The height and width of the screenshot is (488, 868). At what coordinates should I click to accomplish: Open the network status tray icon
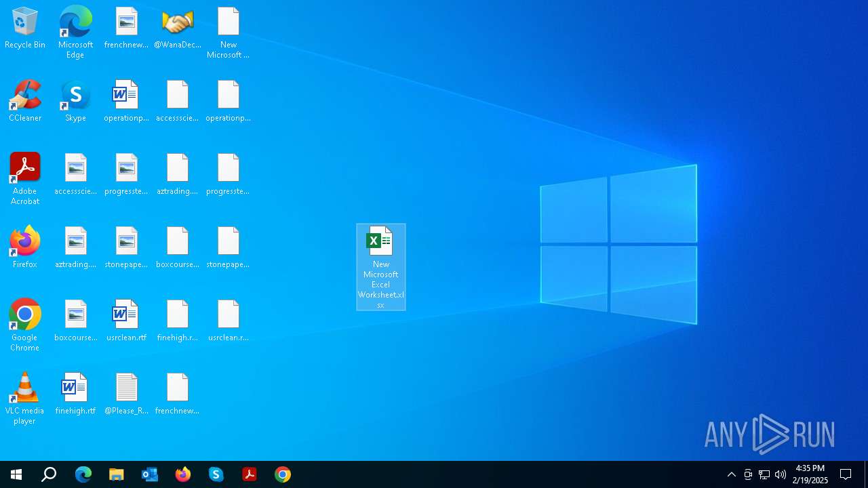pos(764,474)
